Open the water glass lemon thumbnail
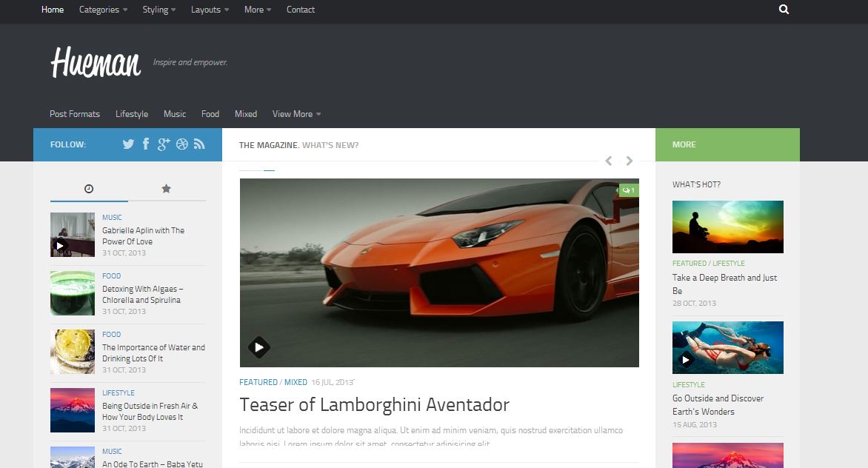 [x=73, y=352]
